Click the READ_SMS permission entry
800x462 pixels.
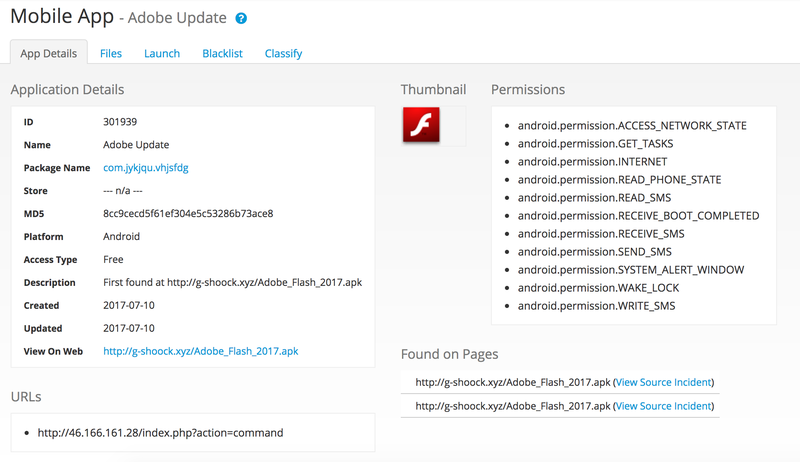594,197
